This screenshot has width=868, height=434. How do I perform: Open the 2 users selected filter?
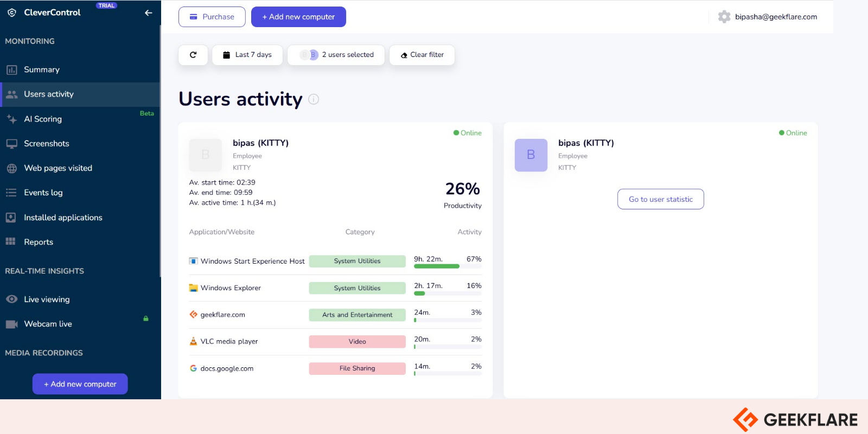click(336, 55)
